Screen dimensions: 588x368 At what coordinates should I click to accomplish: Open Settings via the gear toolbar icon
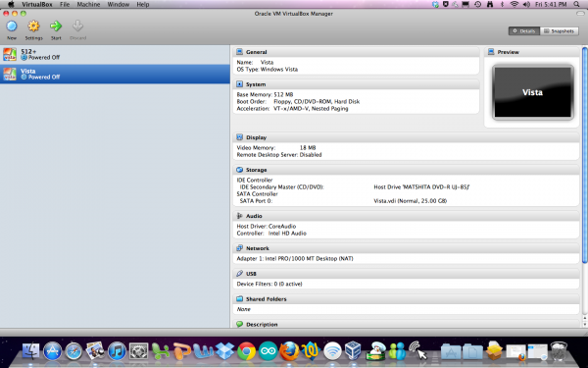tap(33, 26)
